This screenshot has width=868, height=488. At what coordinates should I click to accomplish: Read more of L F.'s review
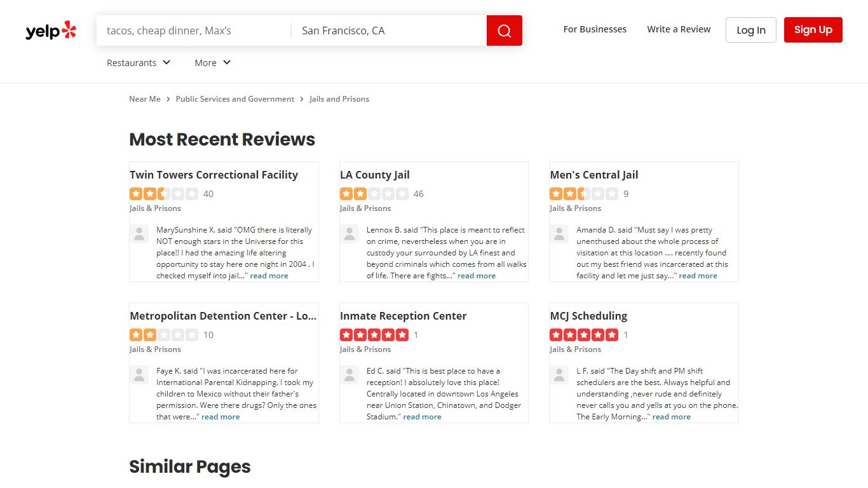tap(672, 417)
